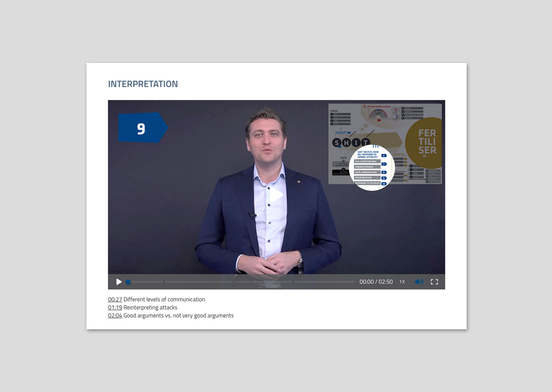This screenshot has height=392, width=552.
Task: Change playback speed with the 1X button
Action: pyautogui.click(x=402, y=282)
